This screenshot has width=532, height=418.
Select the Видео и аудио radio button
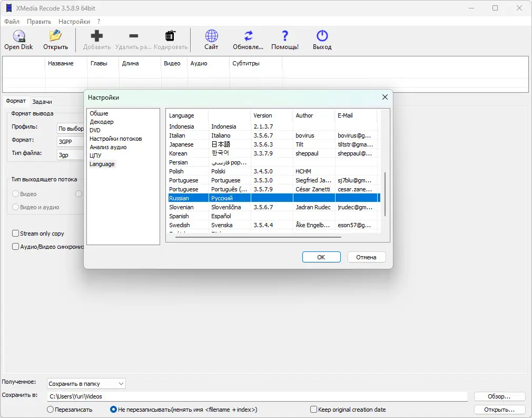click(15, 207)
